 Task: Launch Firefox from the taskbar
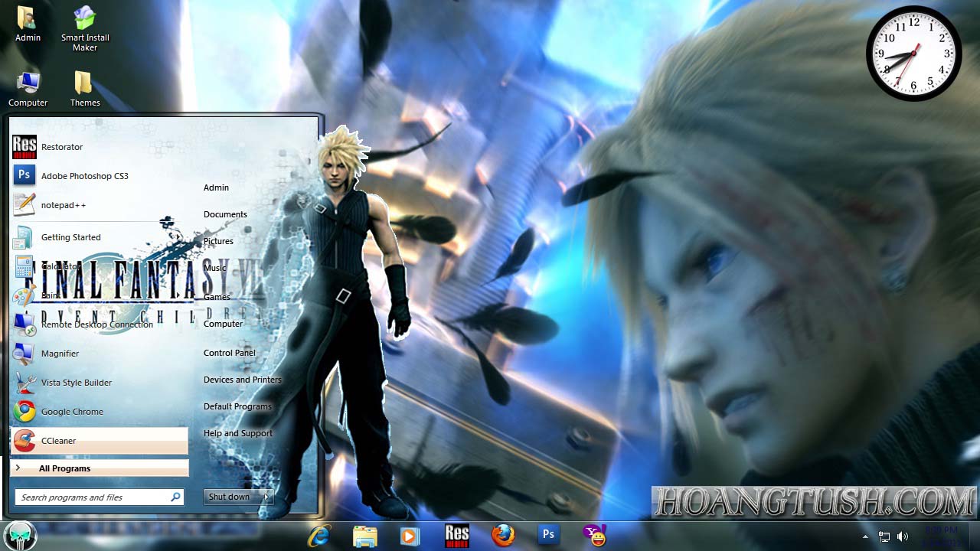[x=503, y=535]
